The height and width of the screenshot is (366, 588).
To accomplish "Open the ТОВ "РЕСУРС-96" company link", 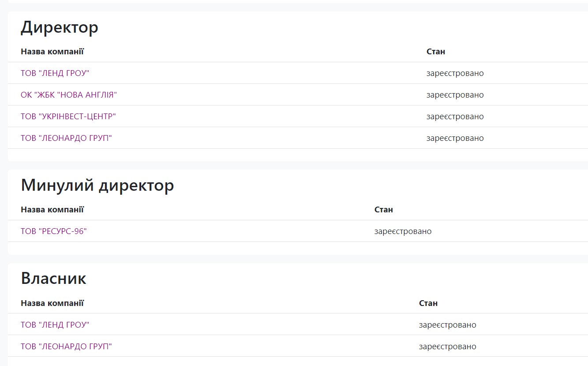I will (53, 231).
